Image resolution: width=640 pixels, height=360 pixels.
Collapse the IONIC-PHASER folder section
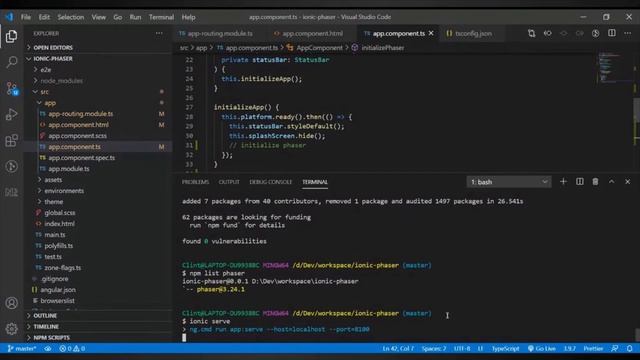(53, 59)
